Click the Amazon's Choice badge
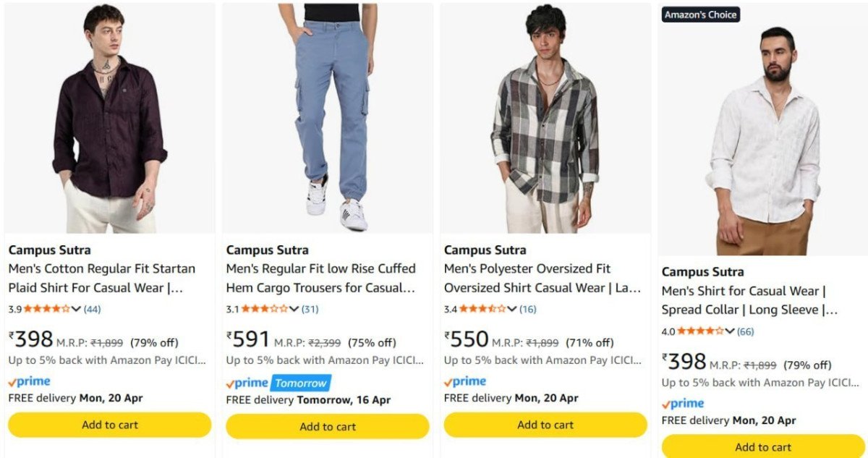 [x=700, y=14]
